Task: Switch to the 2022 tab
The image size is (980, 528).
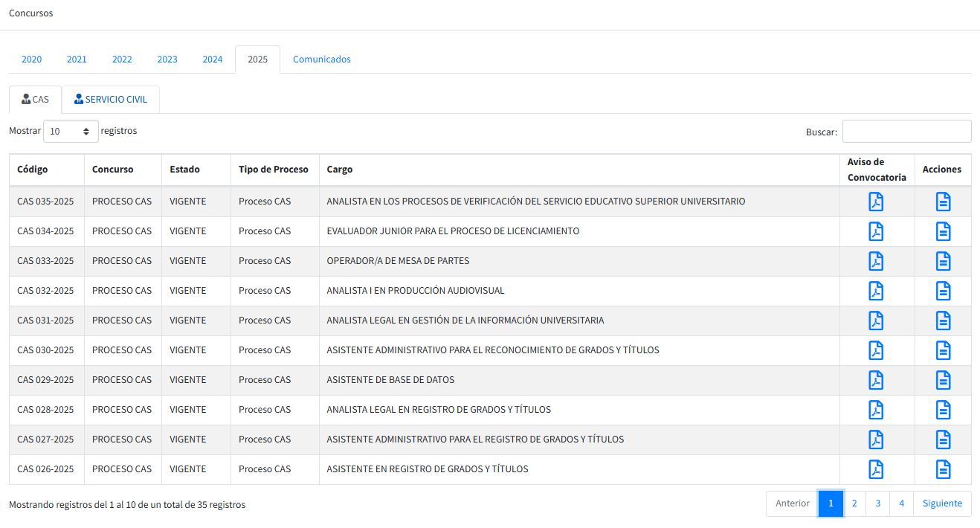Action: (x=122, y=59)
